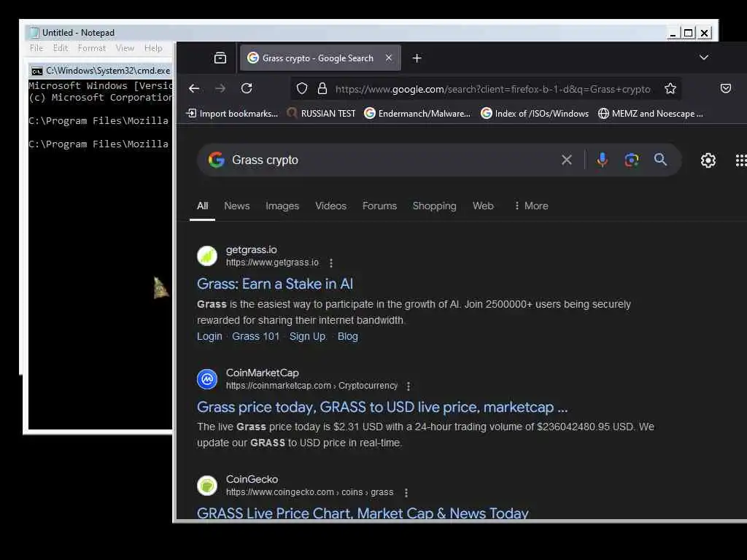Click coinmarketcap.com breadcrumb URL text
Screen dimensions: 747x560
point(311,386)
